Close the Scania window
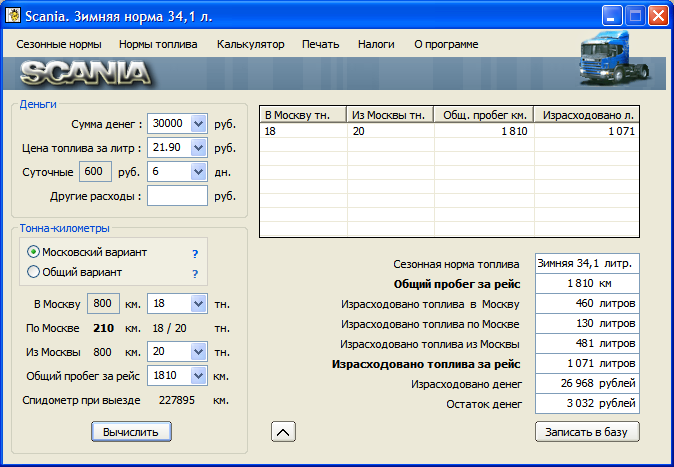The width and height of the screenshot is (674, 467). point(659,16)
